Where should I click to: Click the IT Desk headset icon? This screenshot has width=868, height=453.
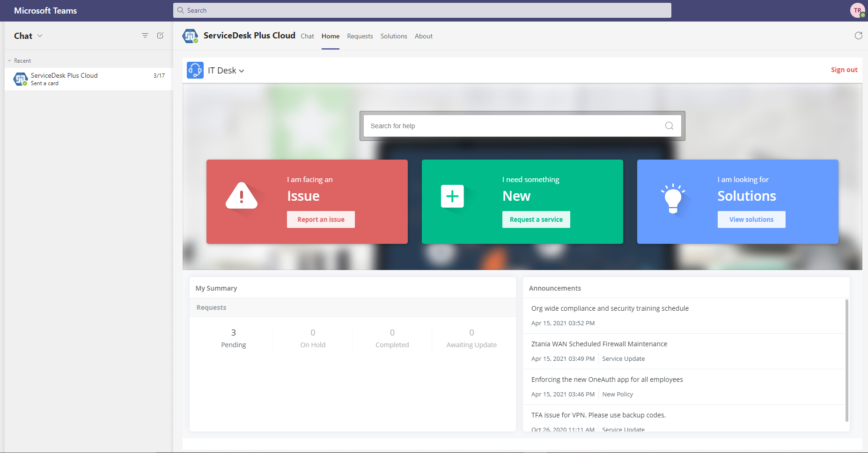click(x=195, y=70)
